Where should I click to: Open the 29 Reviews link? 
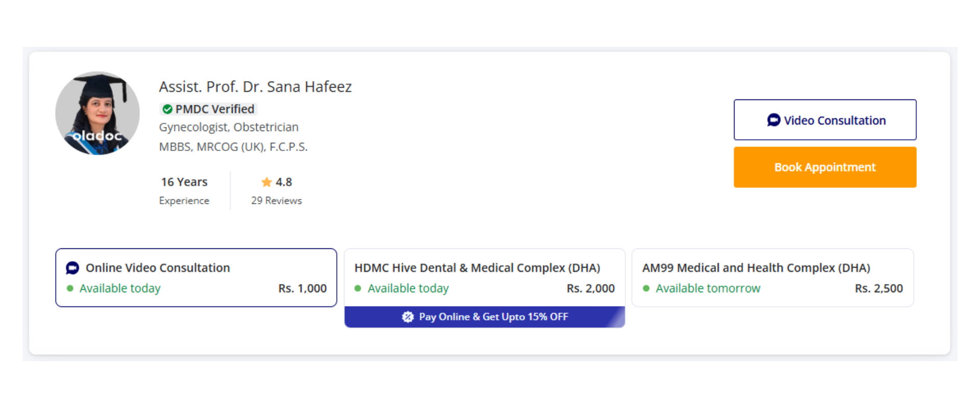pos(276,201)
